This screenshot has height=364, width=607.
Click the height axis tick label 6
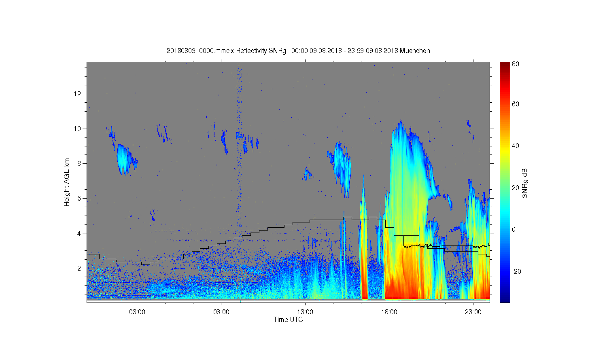click(80, 198)
